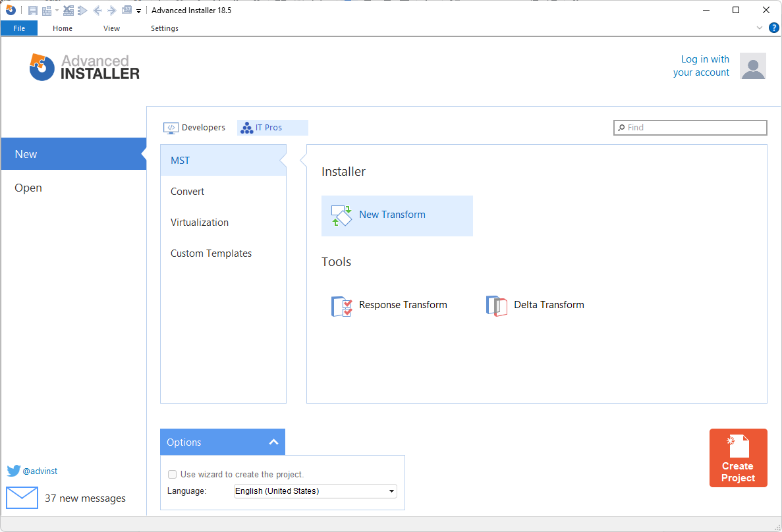The image size is (782, 532).
Task: Click the Advanced Installer logo
Action: (x=84, y=66)
